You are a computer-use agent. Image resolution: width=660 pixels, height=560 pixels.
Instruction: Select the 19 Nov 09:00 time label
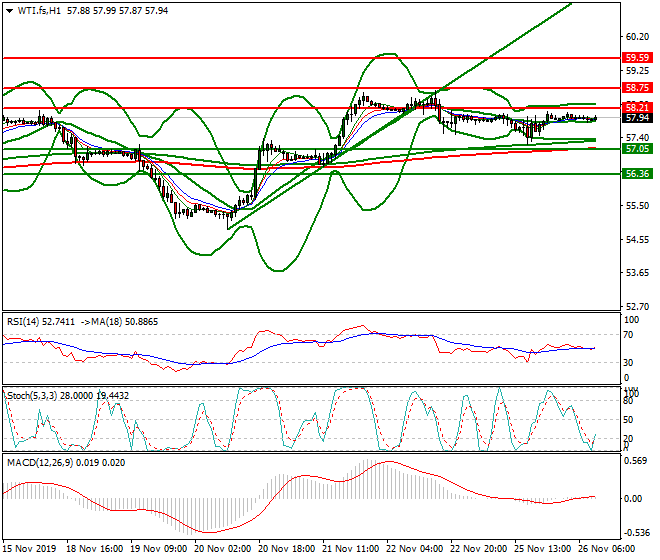coord(158,549)
